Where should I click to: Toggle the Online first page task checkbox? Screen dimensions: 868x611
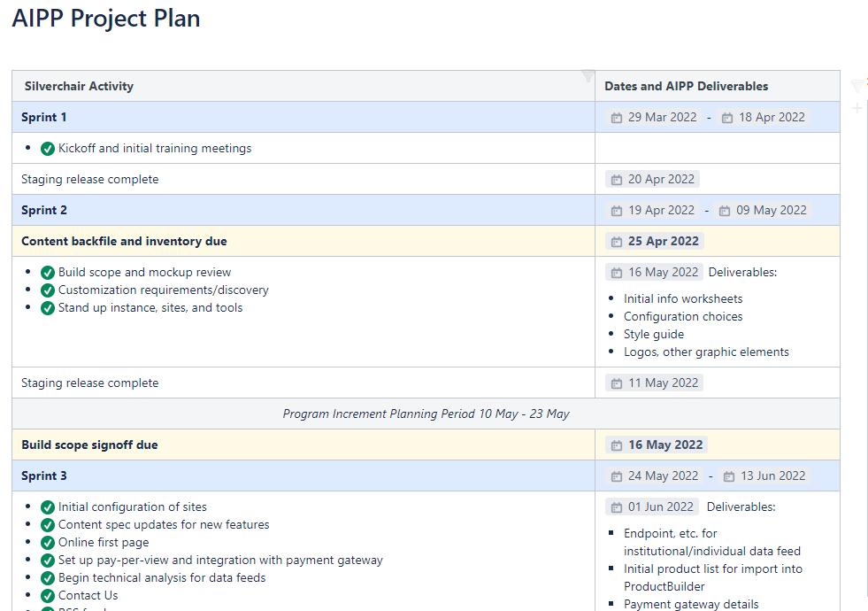pos(48,543)
